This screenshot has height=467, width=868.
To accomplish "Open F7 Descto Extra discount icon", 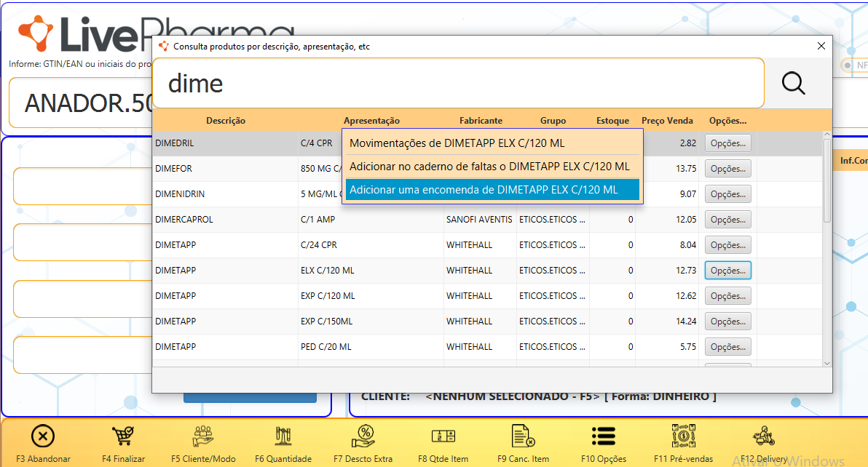I will pos(363,436).
